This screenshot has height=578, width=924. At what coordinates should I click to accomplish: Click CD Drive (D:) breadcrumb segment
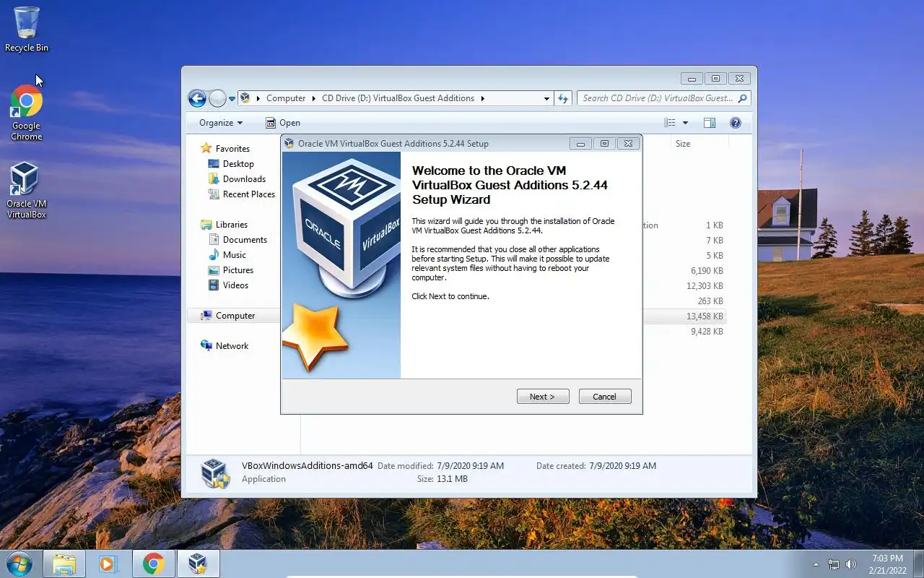coord(398,98)
